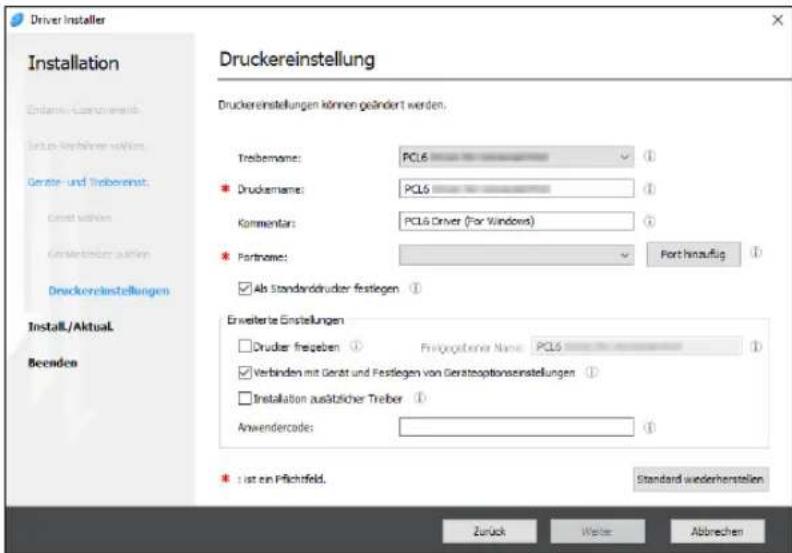Click the Erweiterte Einstellungen group label
The height and width of the screenshot is (553, 792).
tap(285, 320)
